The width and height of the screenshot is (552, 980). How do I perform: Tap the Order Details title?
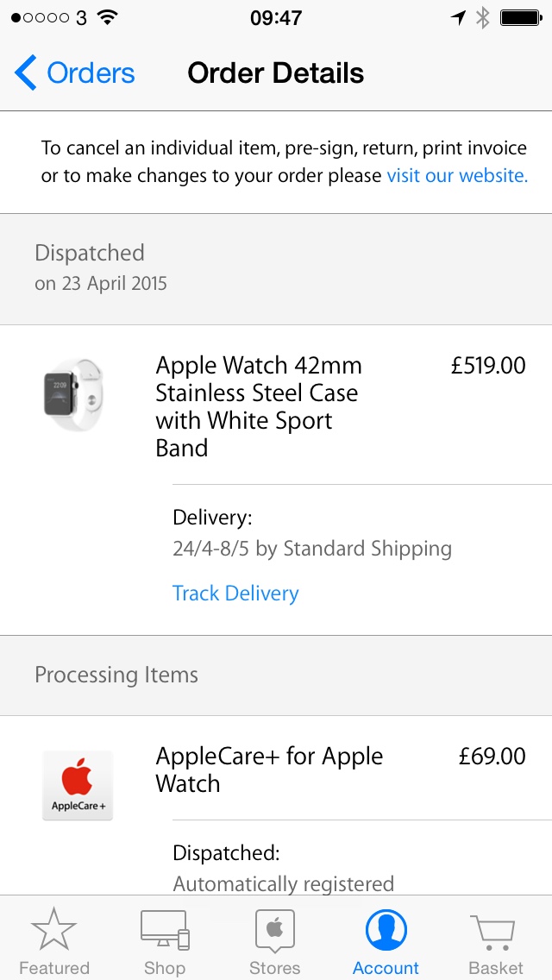276,73
